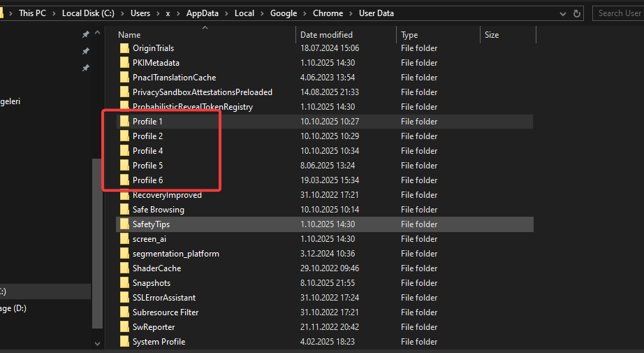Sort by the Name column header
Screen dimensions: 644x353
[x=129, y=35]
